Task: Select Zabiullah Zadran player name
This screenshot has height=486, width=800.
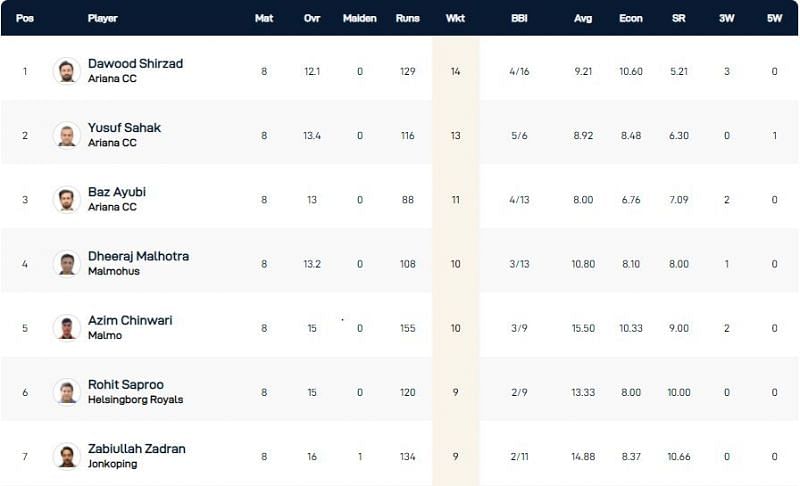Action: click(x=137, y=448)
